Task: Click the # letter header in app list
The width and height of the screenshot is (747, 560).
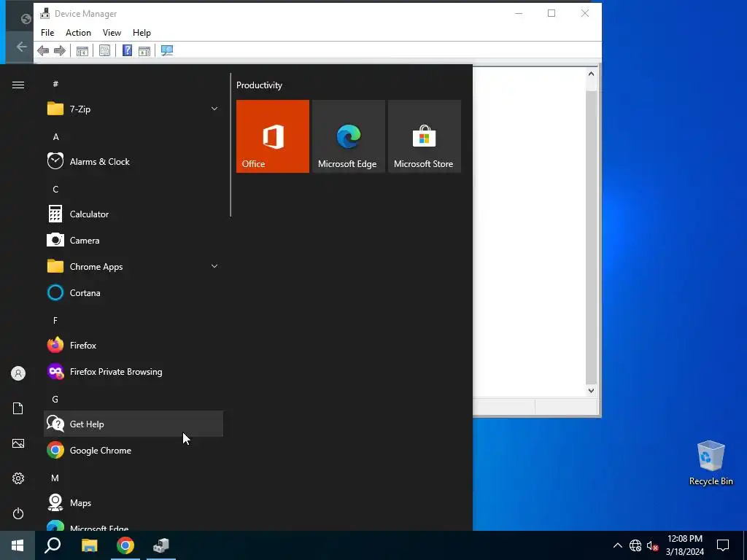Action: [x=55, y=84]
